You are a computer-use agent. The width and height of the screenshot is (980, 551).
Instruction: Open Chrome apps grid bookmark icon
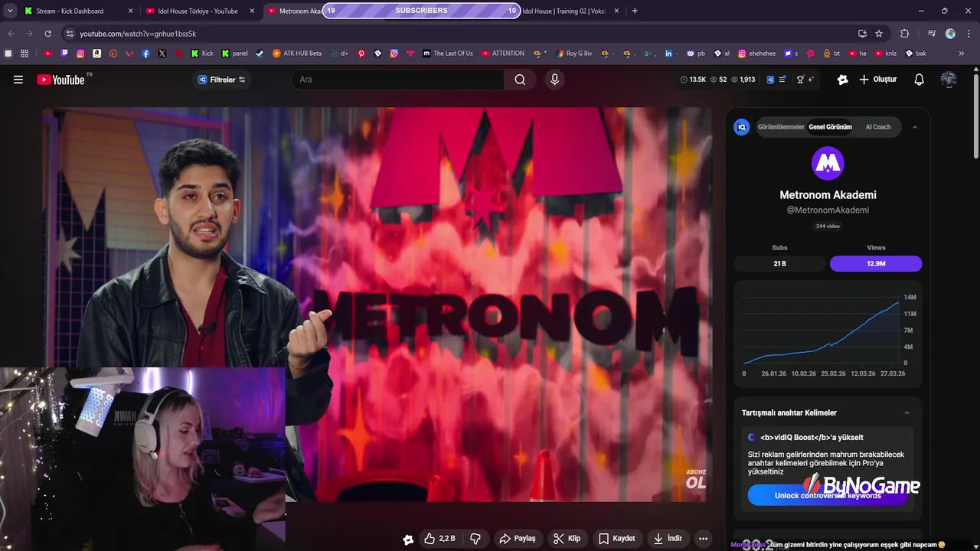[x=24, y=54]
